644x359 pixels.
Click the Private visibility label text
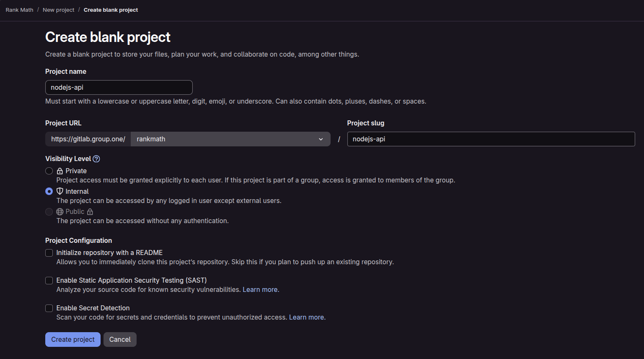coord(76,171)
